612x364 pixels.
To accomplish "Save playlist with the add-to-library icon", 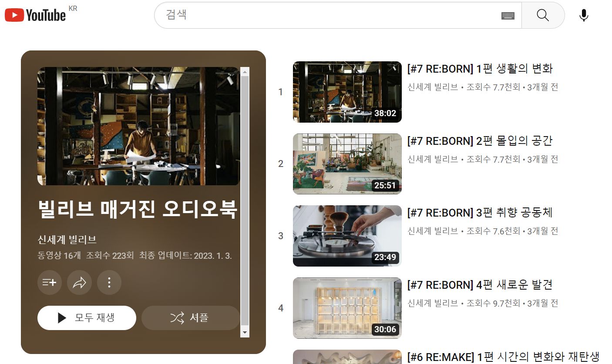I will (50, 283).
